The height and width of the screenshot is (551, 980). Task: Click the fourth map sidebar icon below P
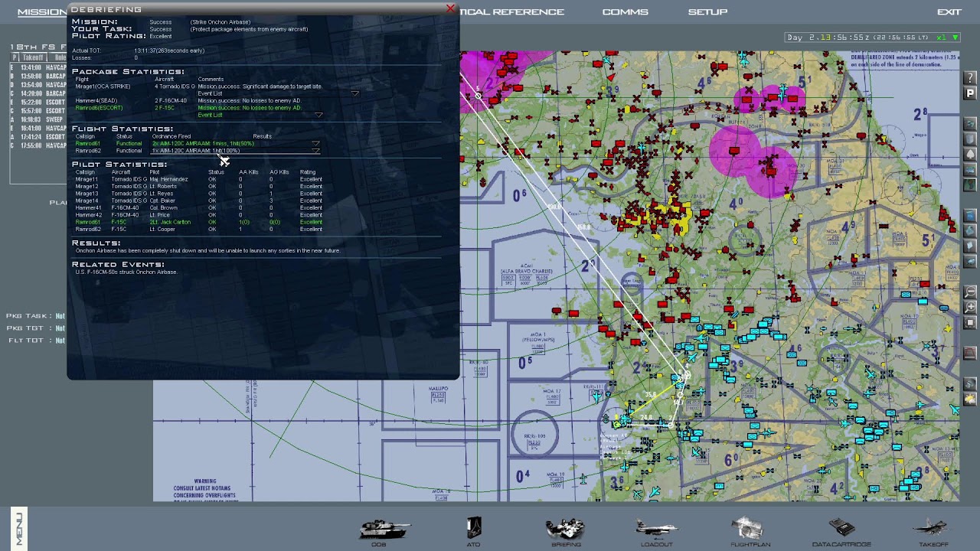970,169
